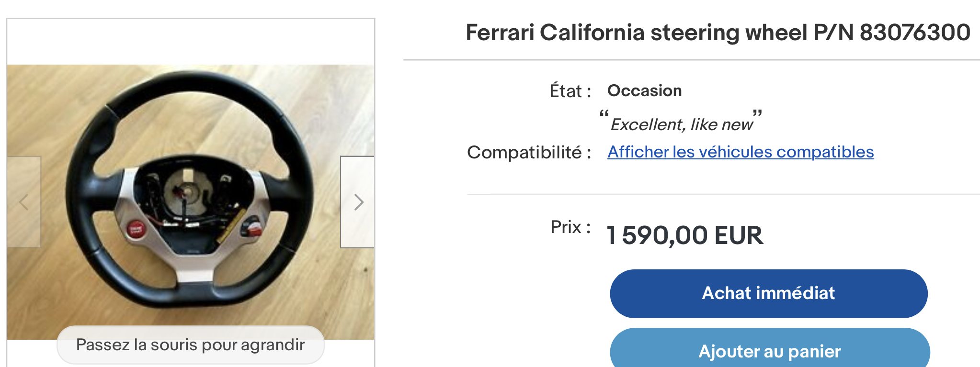980x367 pixels.
Task: Click the red engine start button in photo
Action: click(x=136, y=229)
